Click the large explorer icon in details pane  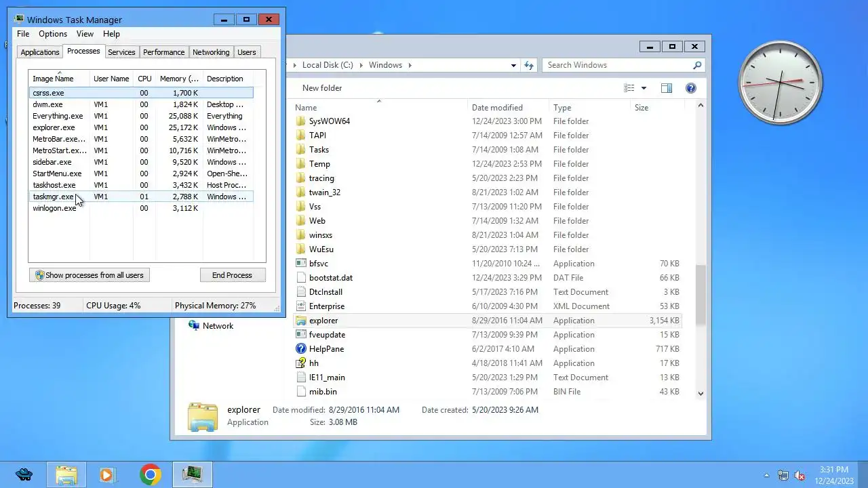click(203, 416)
